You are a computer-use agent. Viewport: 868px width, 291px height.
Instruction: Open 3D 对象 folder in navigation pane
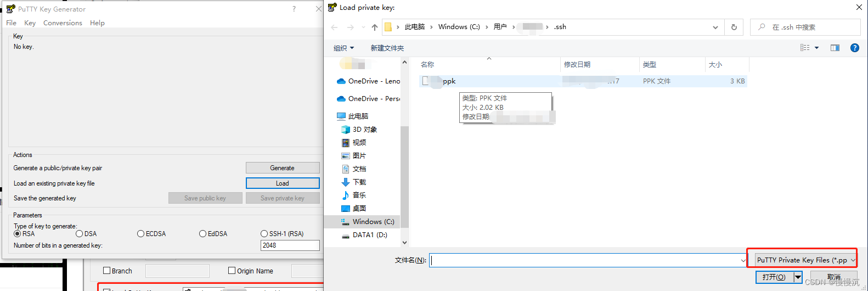[x=359, y=130]
